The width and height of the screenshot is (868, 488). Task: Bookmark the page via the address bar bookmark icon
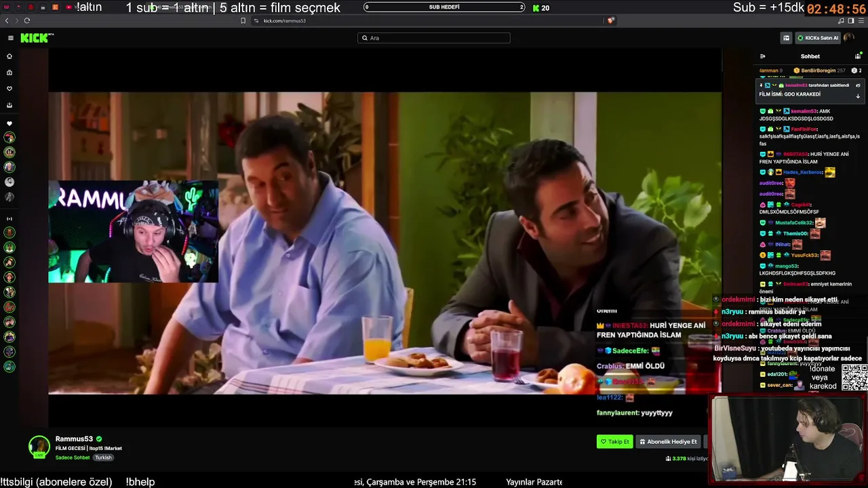[243, 20]
